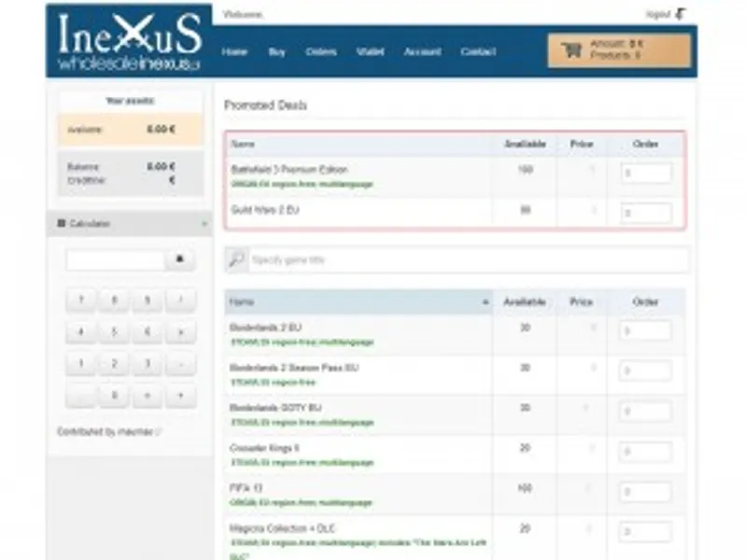Click the Home navigation link
The width and height of the screenshot is (747, 560).
pos(234,52)
